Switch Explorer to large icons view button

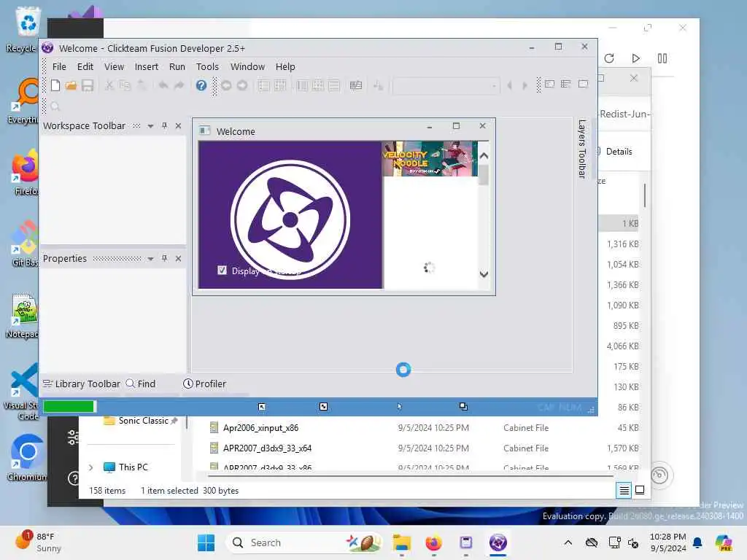[640, 490]
